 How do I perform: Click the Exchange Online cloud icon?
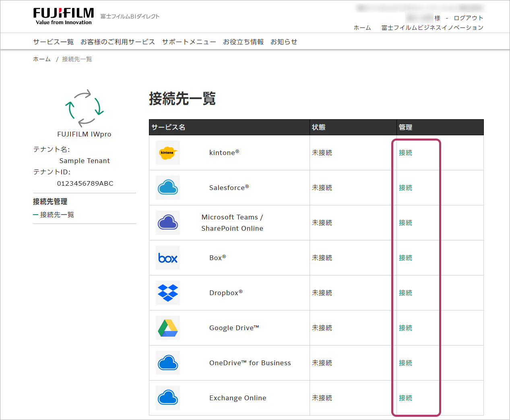168,398
